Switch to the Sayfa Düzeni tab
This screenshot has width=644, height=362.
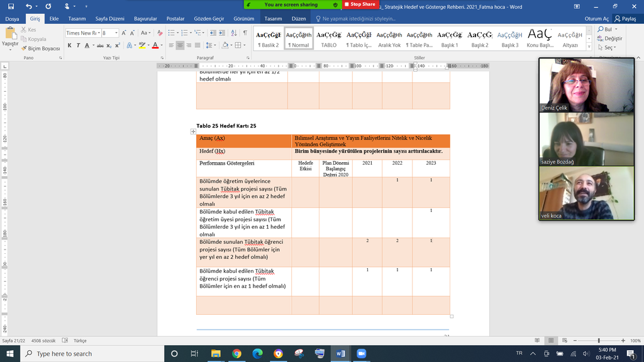click(109, 19)
